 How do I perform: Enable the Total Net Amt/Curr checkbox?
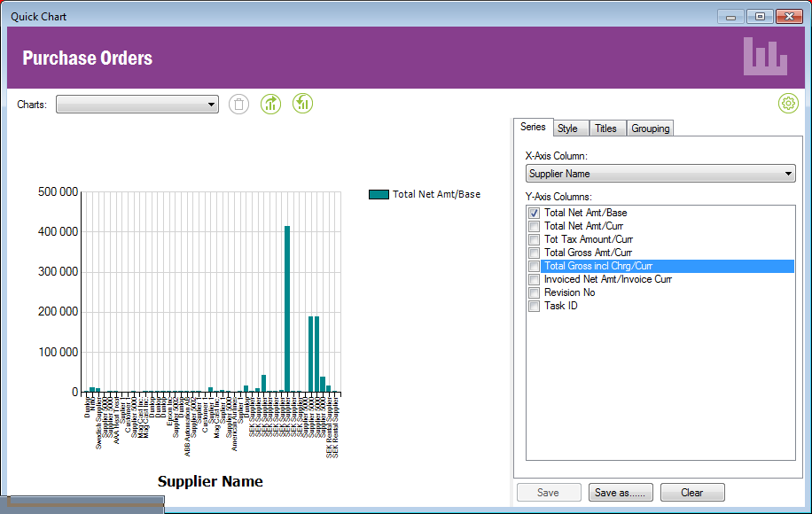pos(534,226)
